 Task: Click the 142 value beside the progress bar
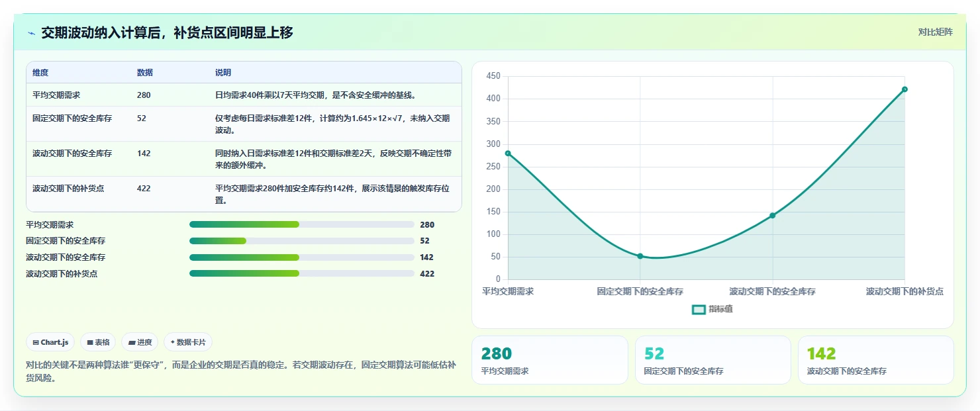click(427, 257)
